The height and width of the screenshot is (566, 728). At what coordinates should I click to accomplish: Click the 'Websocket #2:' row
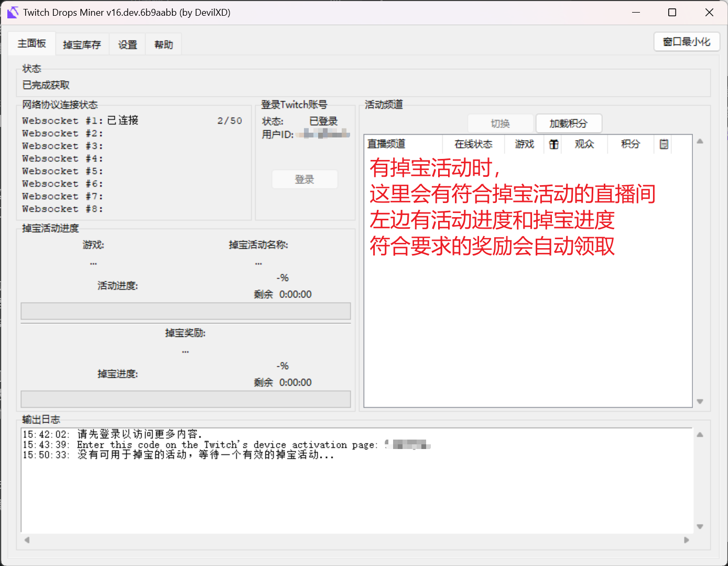[62, 133]
